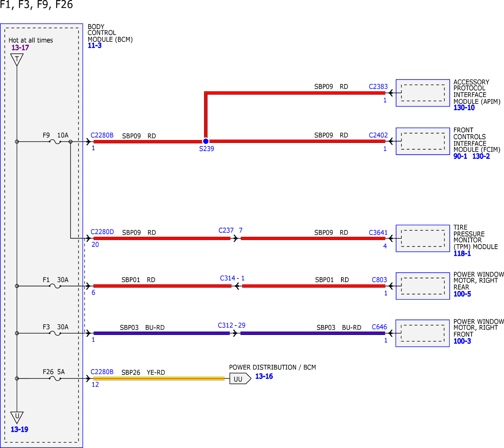
Task: Select the F9 10A fuse symbol
Action: click(x=55, y=142)
